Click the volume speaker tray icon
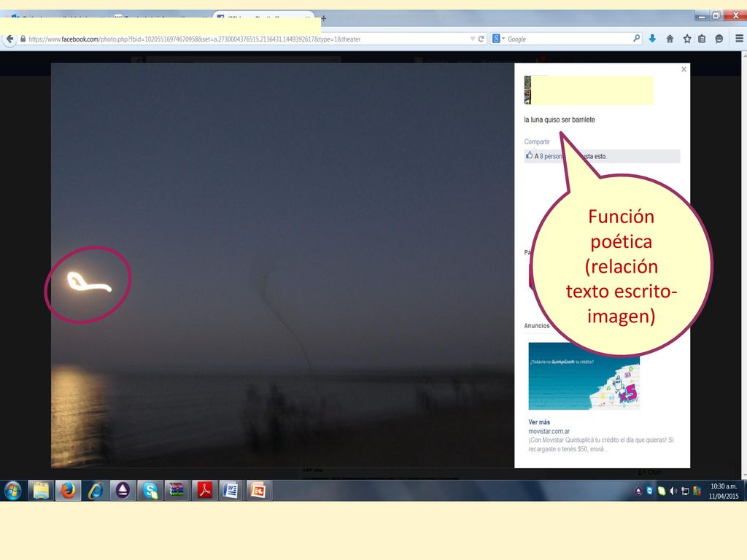The height and width of the screenshot is (560, 747). point(673,491)
